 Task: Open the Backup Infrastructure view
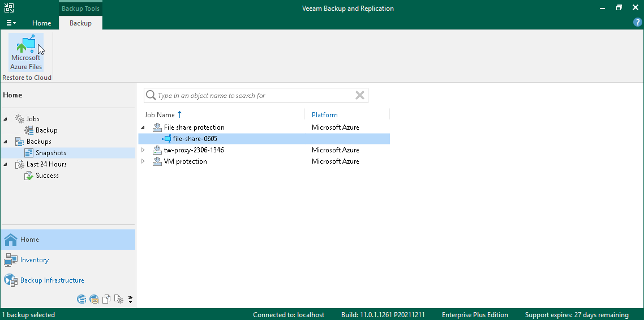68,280
